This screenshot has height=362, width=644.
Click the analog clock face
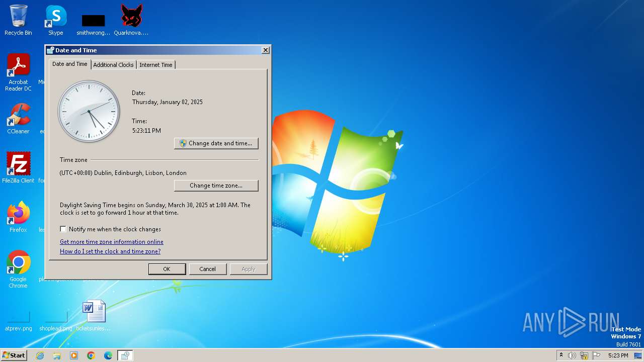(x=89, y=111)
